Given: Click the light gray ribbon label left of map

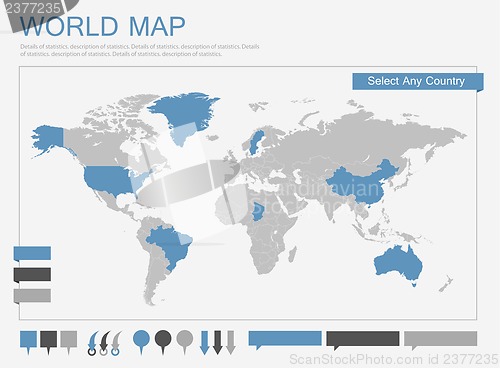Looking at the screenshot, I should click(32, 296).
